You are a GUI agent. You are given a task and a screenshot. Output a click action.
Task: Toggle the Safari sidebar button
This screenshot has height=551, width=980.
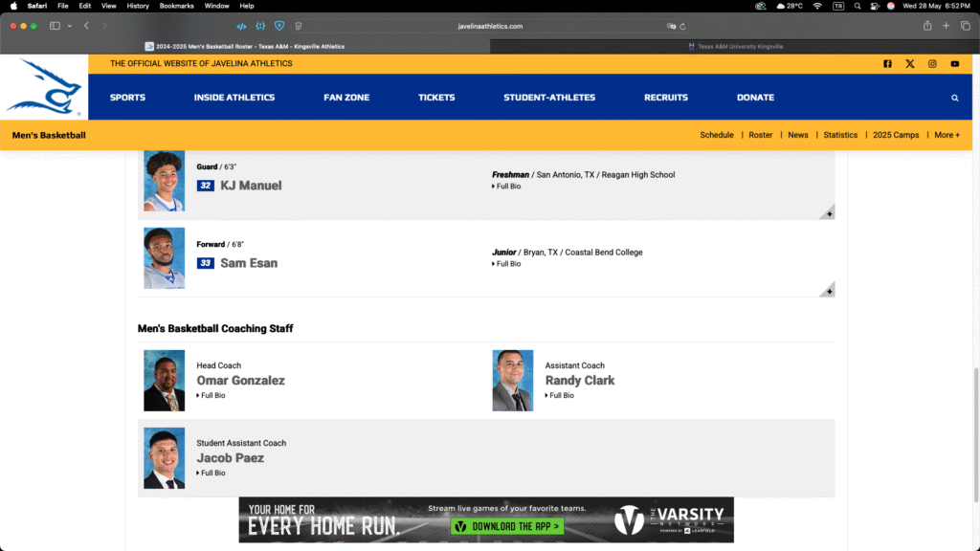click(55, 26)
